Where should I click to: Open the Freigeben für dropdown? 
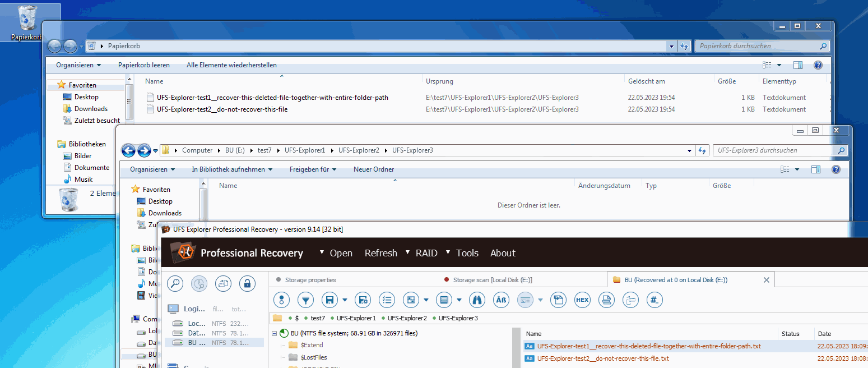(313, 169)
